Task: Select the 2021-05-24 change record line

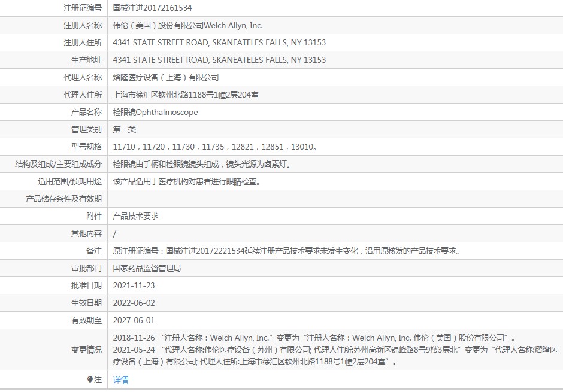Action: (335, 355)
